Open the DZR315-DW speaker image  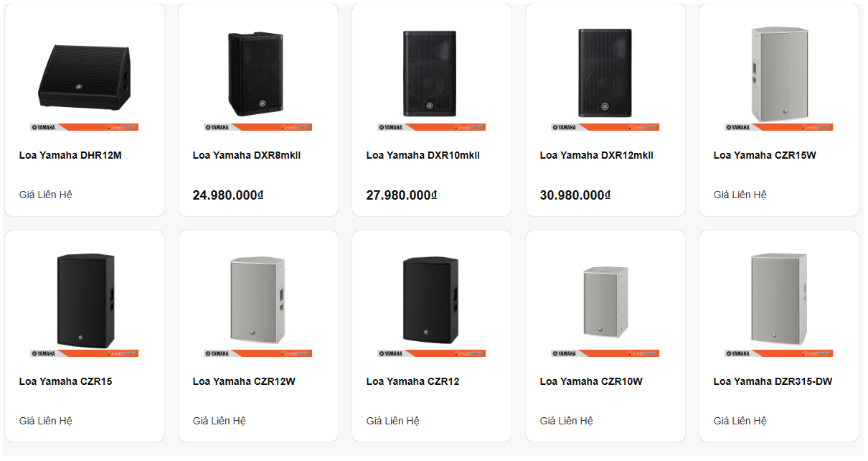point(779,300)
